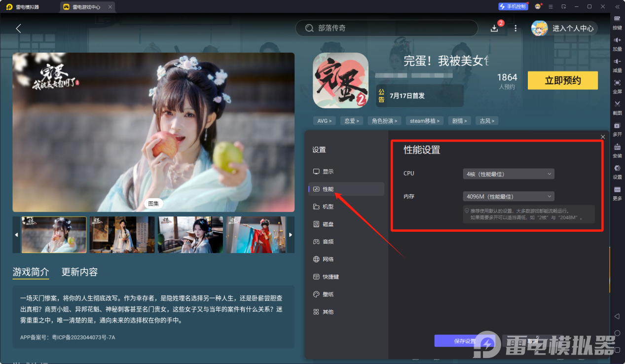Open the three-dot more options menu

515,28
